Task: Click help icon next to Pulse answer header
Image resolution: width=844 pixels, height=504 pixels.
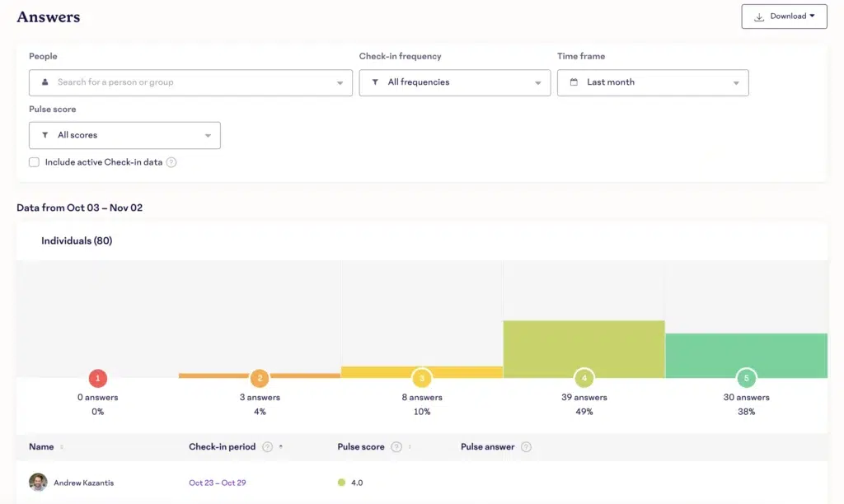Action: point(526,447)
